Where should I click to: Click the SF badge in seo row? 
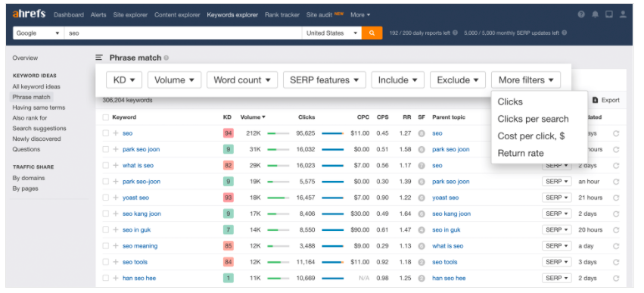tap(422, 133)
